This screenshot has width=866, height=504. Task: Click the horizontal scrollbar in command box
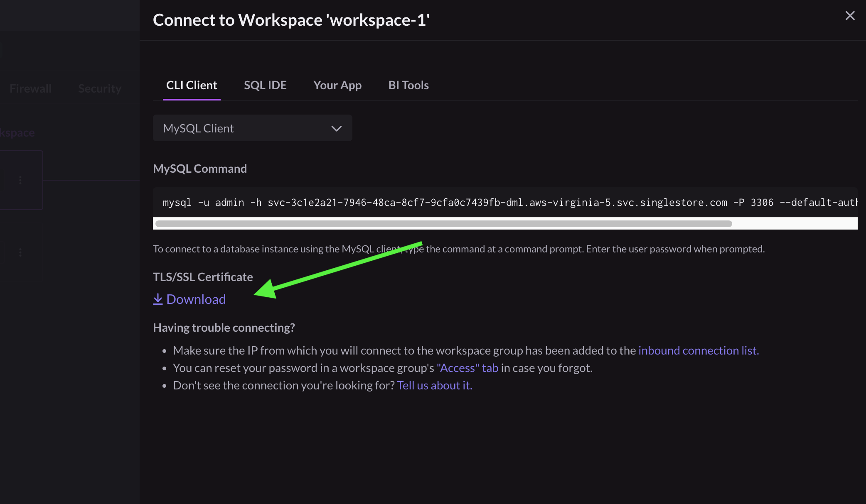click(x=443, y=223)
